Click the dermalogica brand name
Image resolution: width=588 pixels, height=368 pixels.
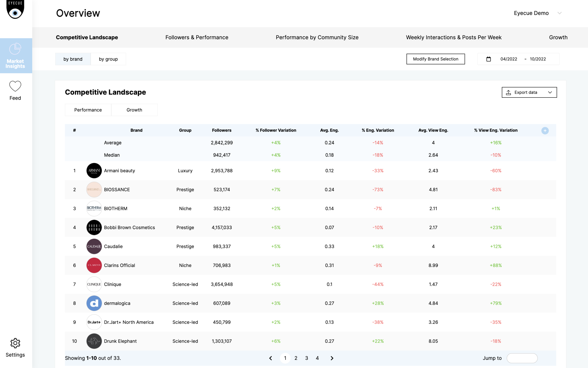coord(117,303)
